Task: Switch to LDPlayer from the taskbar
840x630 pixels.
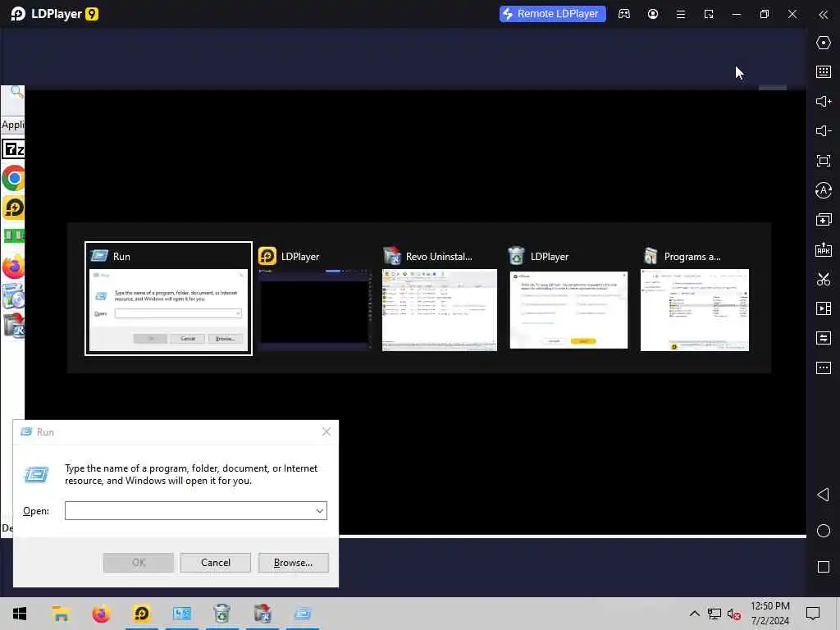Action: pyautogui.click(x=141, y=614)
